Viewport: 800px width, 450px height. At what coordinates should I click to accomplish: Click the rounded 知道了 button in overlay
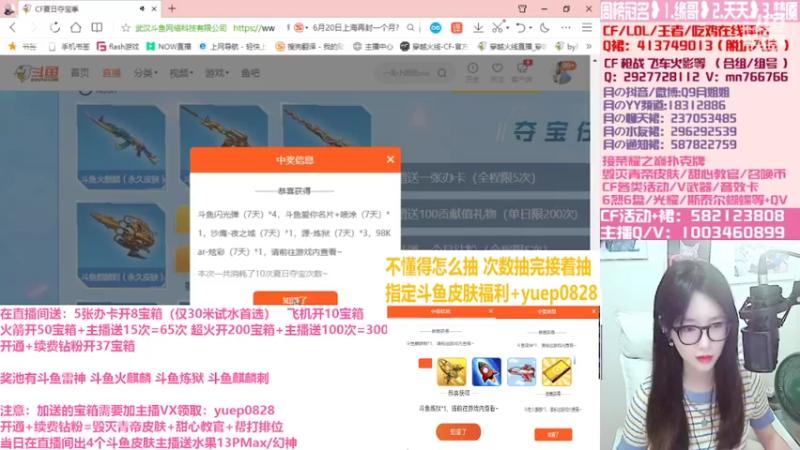tap(458, 432)
